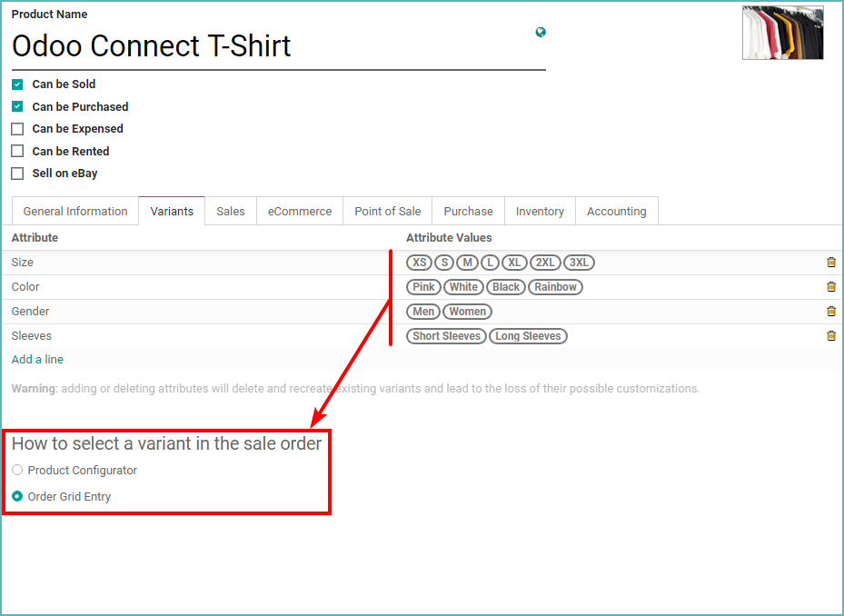
Task: Delete the Gender attribute row
Action: click(830, 311)
